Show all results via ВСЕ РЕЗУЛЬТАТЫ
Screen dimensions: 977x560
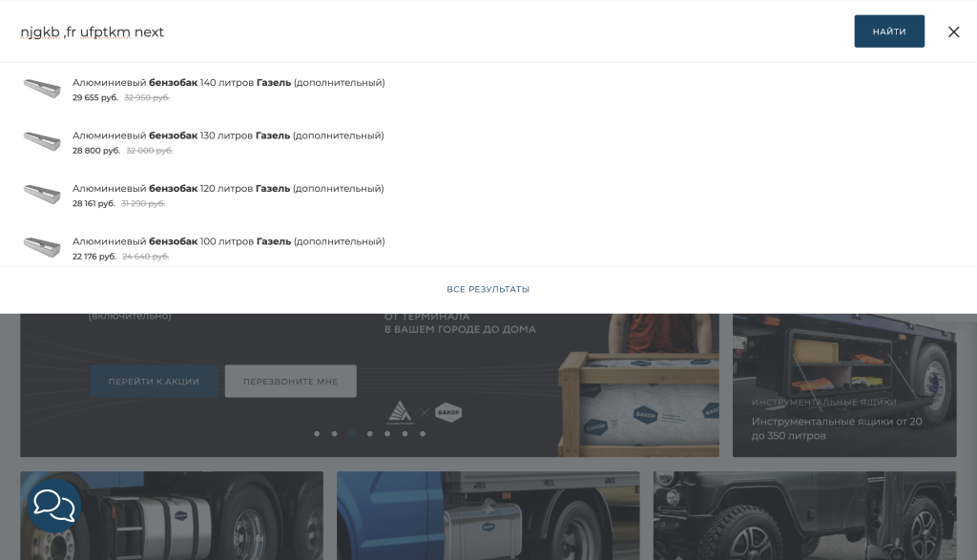[x=488, y=289]
